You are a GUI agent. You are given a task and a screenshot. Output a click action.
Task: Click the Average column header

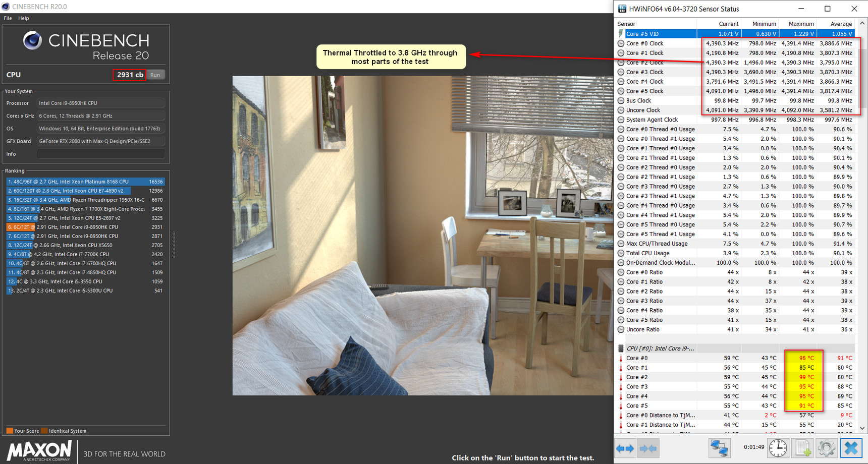pos(836,24)
